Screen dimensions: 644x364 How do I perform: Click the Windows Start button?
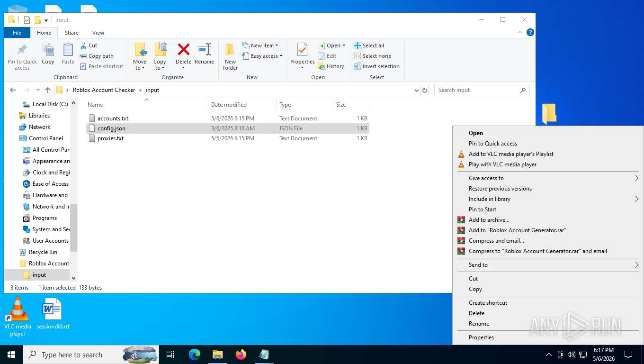click(11, 354)
